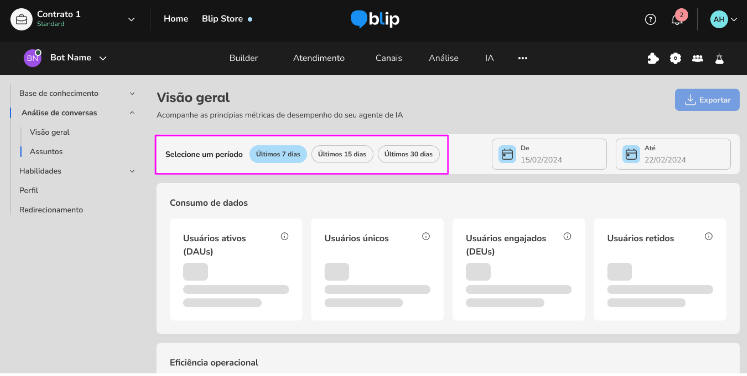Click the BN bot avatar
This screenshot has width=747, height=376.
point(32,58)
